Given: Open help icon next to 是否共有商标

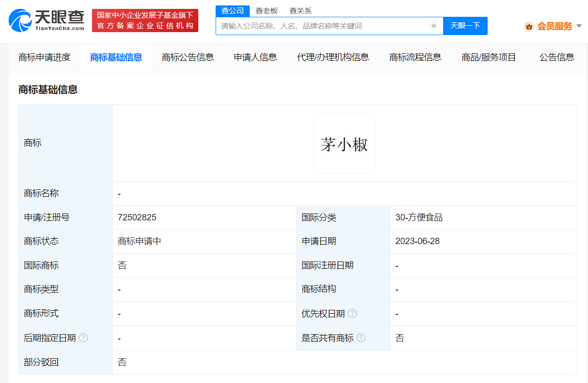Looking at the screenshot, I should [x=361, y=338].
